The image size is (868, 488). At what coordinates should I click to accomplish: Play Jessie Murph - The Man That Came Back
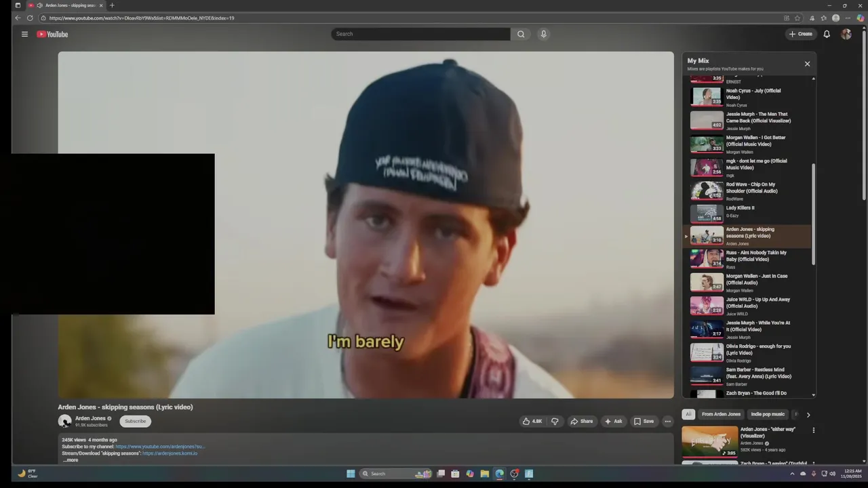pyautogui.click(x=746, y=121)
